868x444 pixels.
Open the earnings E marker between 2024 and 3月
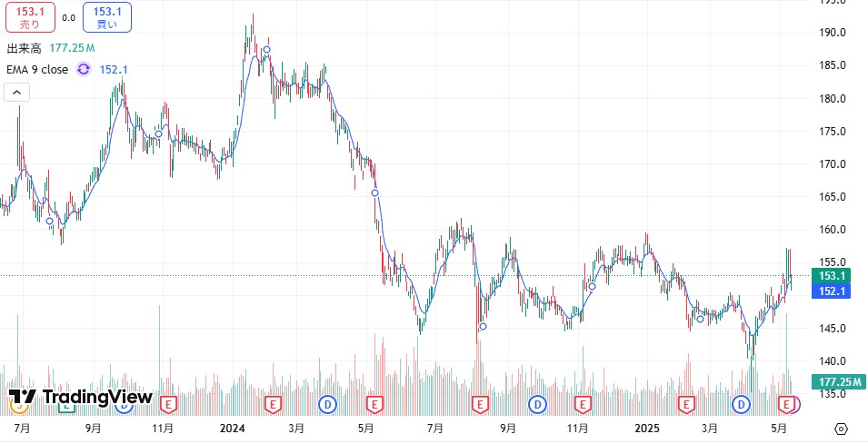click(271, 402)
